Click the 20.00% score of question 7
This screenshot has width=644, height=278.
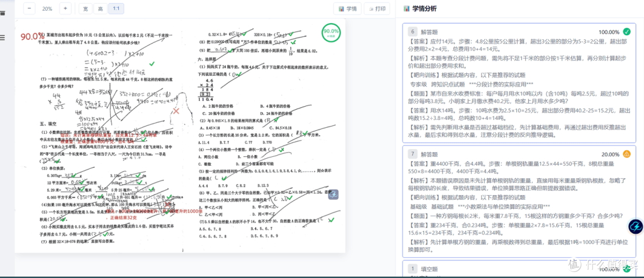(x=611, y=155)
